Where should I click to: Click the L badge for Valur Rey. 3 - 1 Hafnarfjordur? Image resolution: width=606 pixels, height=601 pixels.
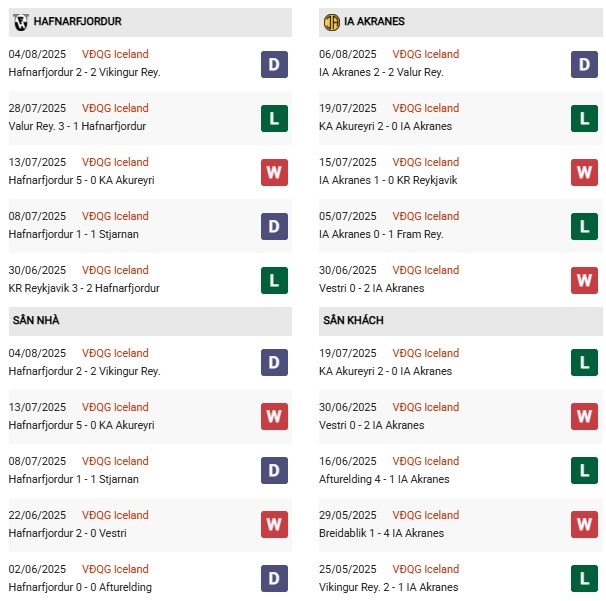point(274,118)
